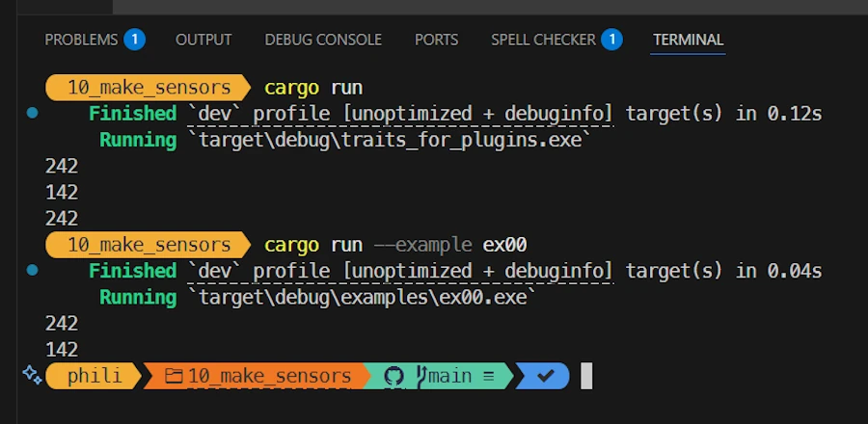Screen dimensions: 868x424
Task: Open the examples\ex00.exe path link
Action: [366, 298]
